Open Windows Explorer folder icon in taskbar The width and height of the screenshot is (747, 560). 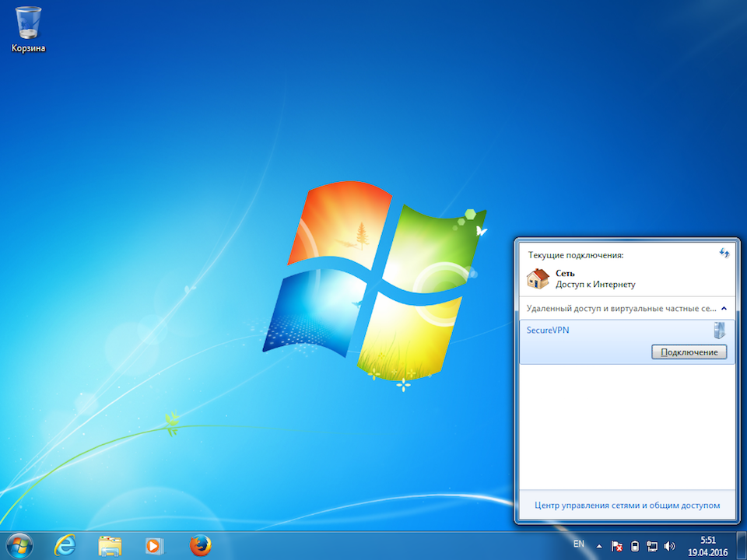pos(110,546)
